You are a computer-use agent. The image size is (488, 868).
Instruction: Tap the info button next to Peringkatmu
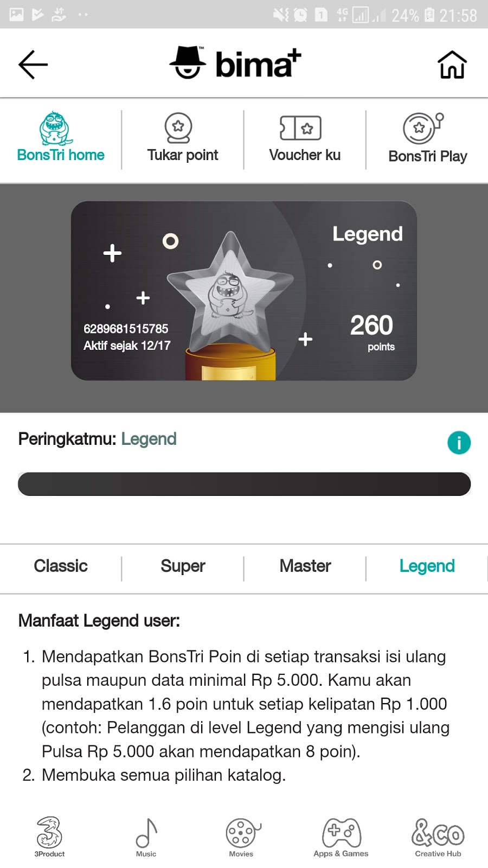click(x=459, y=442)
